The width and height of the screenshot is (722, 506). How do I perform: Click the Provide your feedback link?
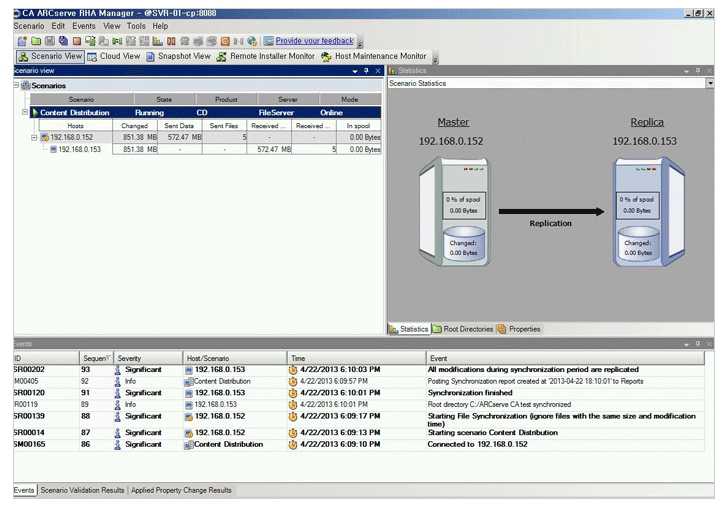pyautogui.click(x=314, y=41)
